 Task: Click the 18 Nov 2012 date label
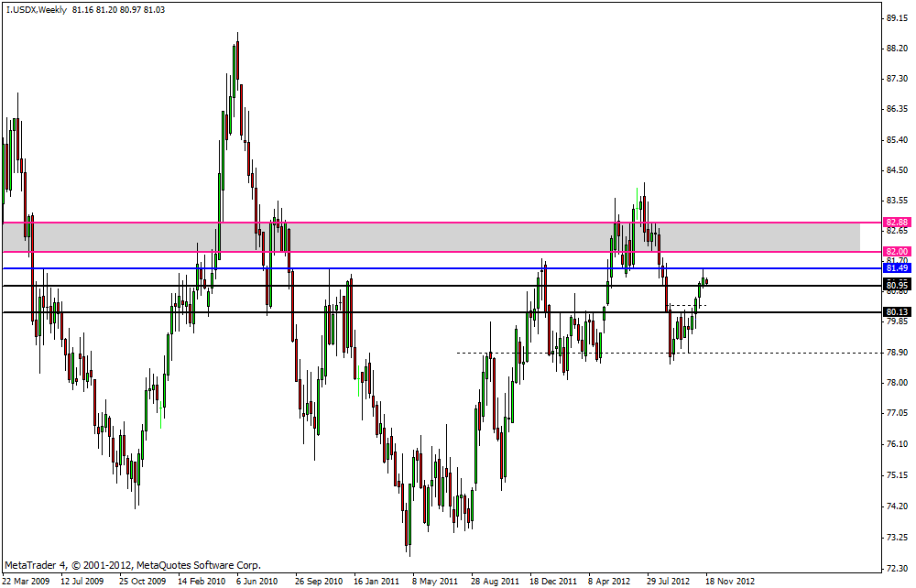tap(729, 581)
